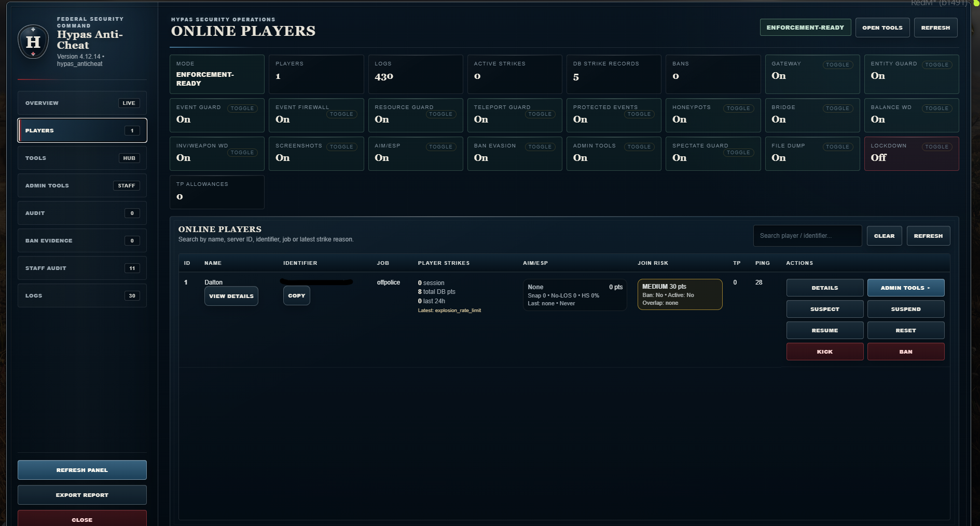
Task: Toggle the File Dump module
Action: pyautogui.click(x=837, y=147)
